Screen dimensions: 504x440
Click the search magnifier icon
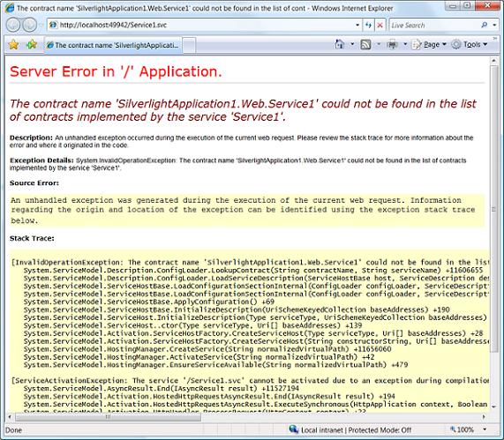[x=485, y=25]
